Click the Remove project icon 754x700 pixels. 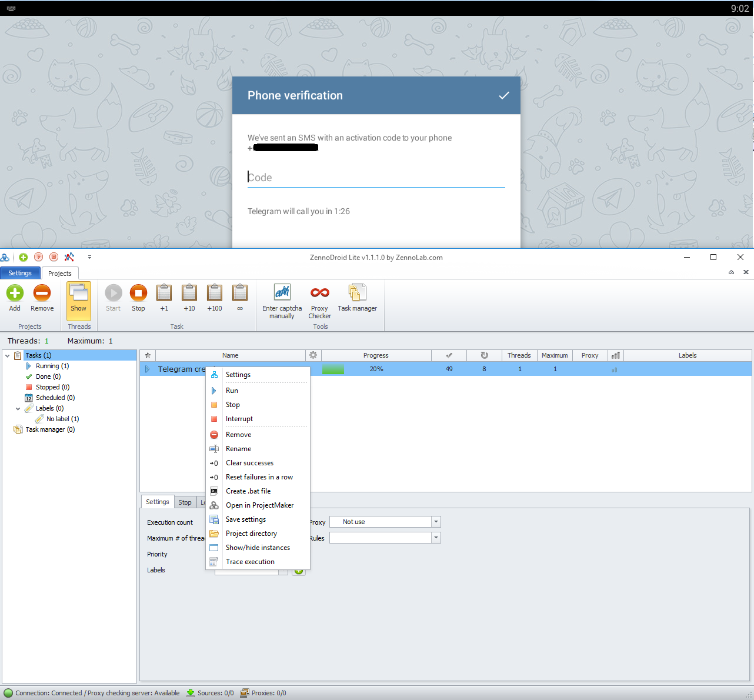tap(42, 293)
